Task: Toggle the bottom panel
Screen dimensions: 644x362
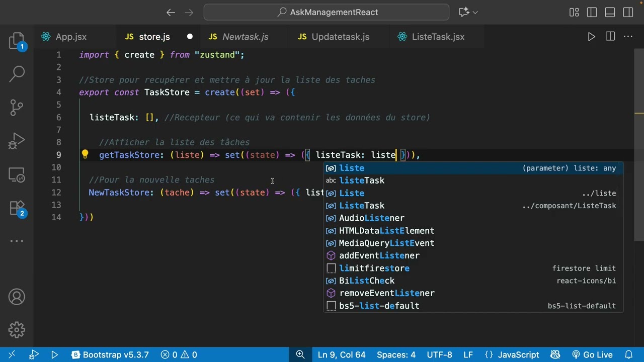Action: [x=610, y=12]
